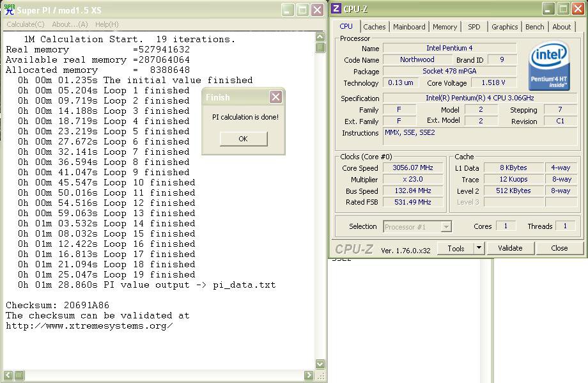The height and width of the screenshot is (383, 588).
Task: Go to the Bench tab
Action: tap(534, 27)
